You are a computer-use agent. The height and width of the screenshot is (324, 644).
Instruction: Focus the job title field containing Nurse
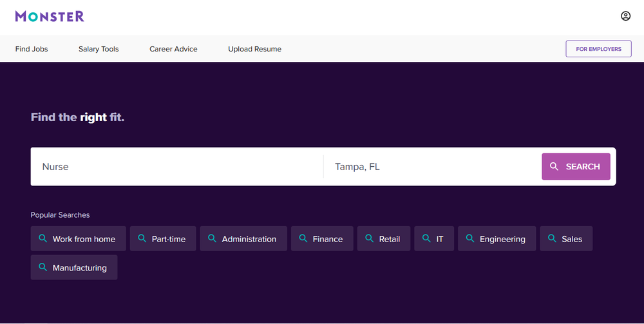(x=177, y=166)
